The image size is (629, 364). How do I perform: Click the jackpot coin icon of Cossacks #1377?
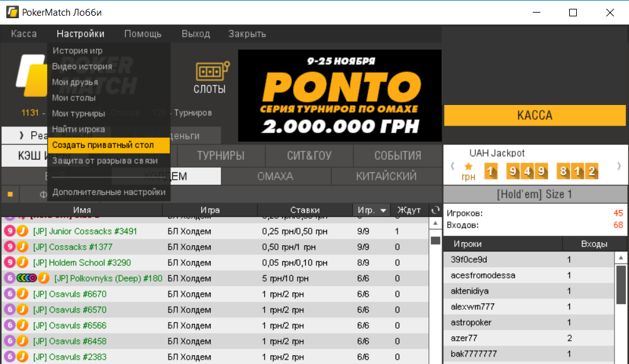tap(23, 247)
